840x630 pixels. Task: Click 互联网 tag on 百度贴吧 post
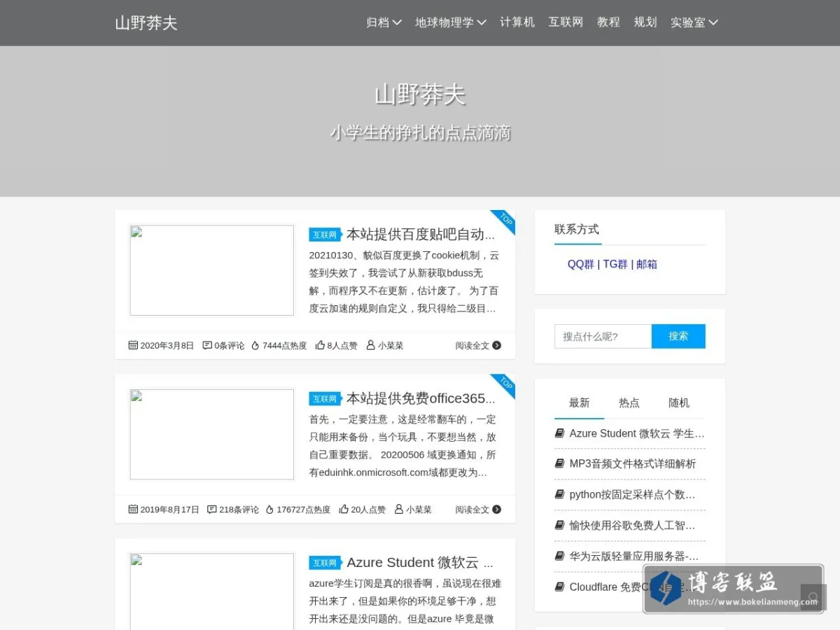(325, 234)
